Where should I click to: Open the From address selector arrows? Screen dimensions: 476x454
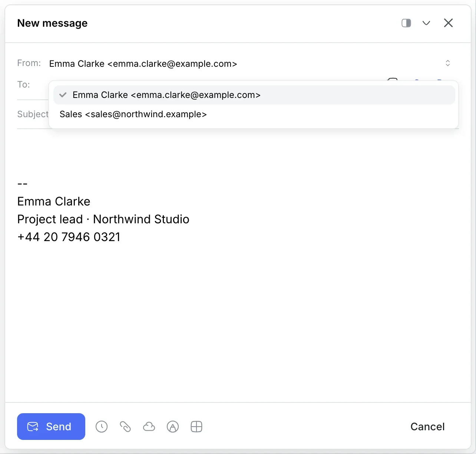448,63
